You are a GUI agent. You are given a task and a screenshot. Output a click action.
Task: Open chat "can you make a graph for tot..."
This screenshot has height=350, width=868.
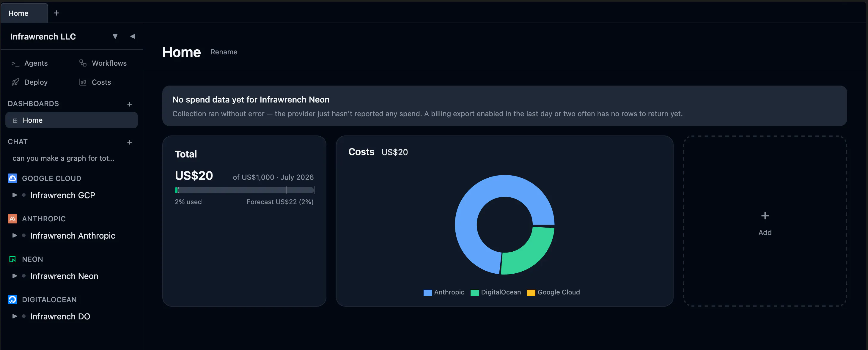(63, 158)
